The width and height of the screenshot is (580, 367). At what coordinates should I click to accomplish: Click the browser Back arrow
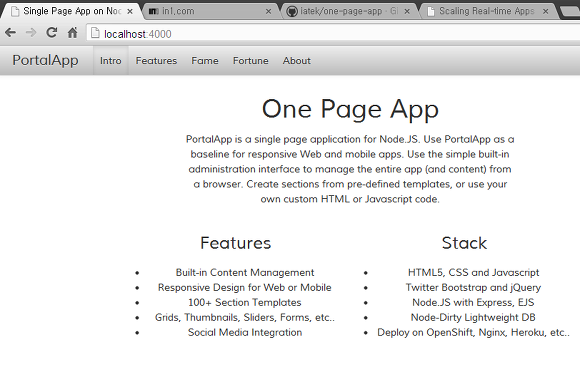tap(10, 33)
